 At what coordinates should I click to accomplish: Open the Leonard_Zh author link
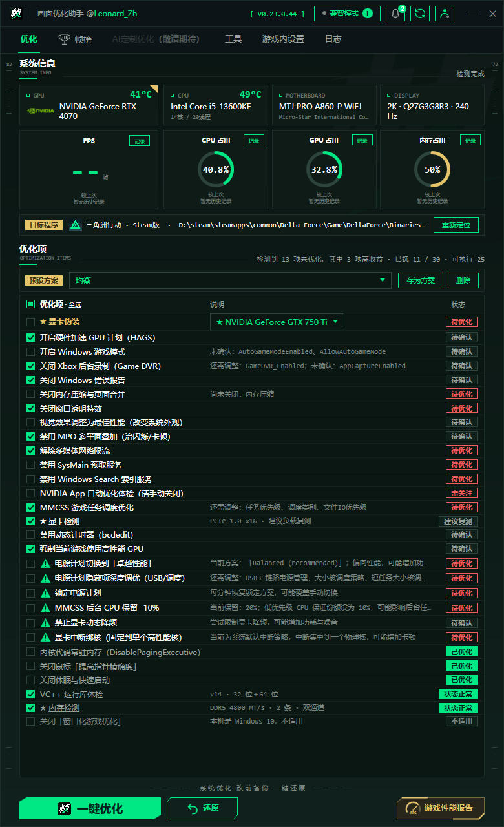(x=116, y=14)
